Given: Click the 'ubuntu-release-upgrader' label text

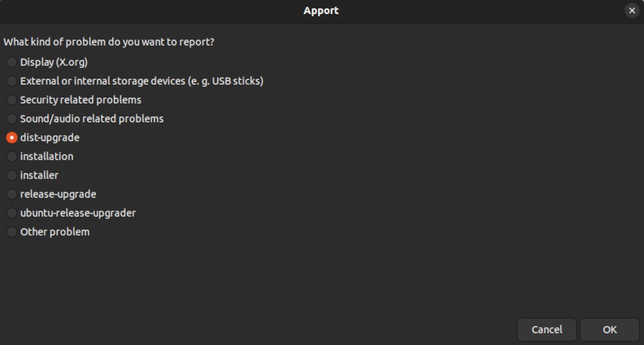Looking at the screenshot, I should (78, 213).
